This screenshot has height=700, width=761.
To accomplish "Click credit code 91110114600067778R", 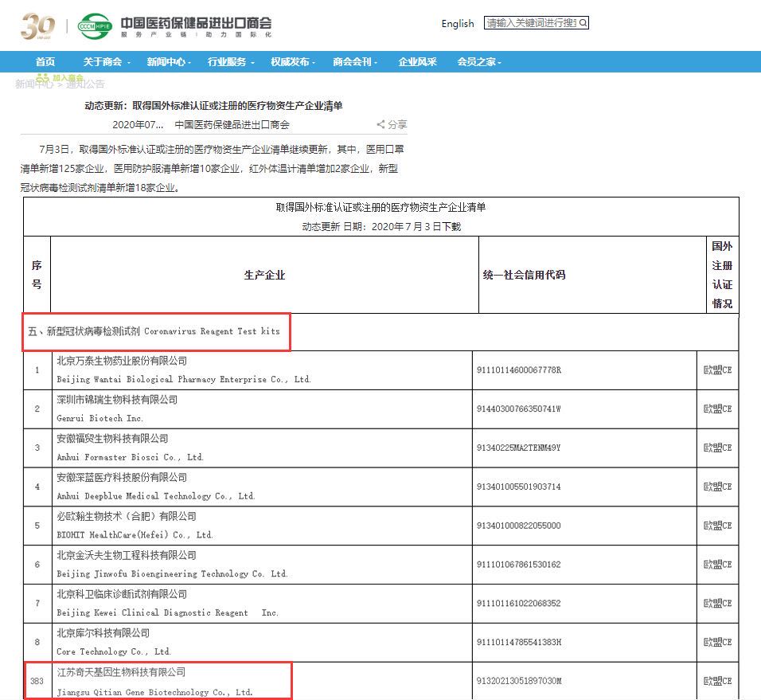I will tap(519, 370).
